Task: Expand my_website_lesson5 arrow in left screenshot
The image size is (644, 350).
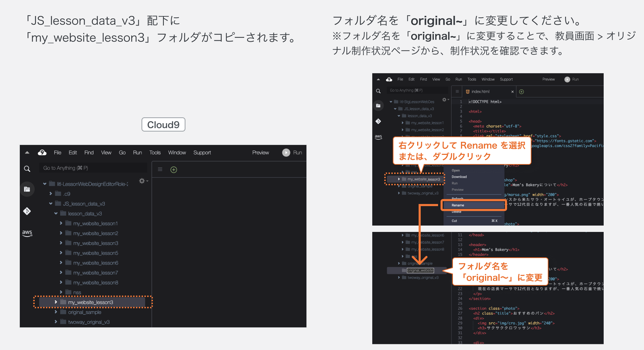Action: click(61, 253)
